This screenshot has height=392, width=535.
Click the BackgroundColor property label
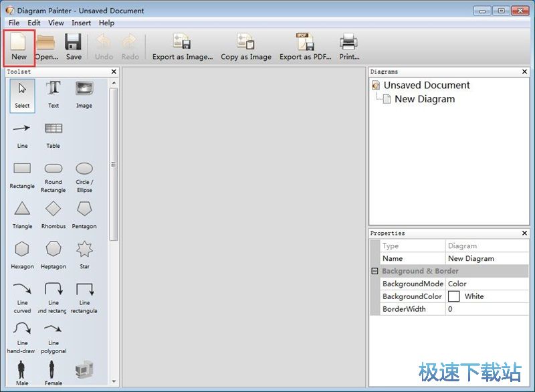pyautogui.click(x=412, y=296)
